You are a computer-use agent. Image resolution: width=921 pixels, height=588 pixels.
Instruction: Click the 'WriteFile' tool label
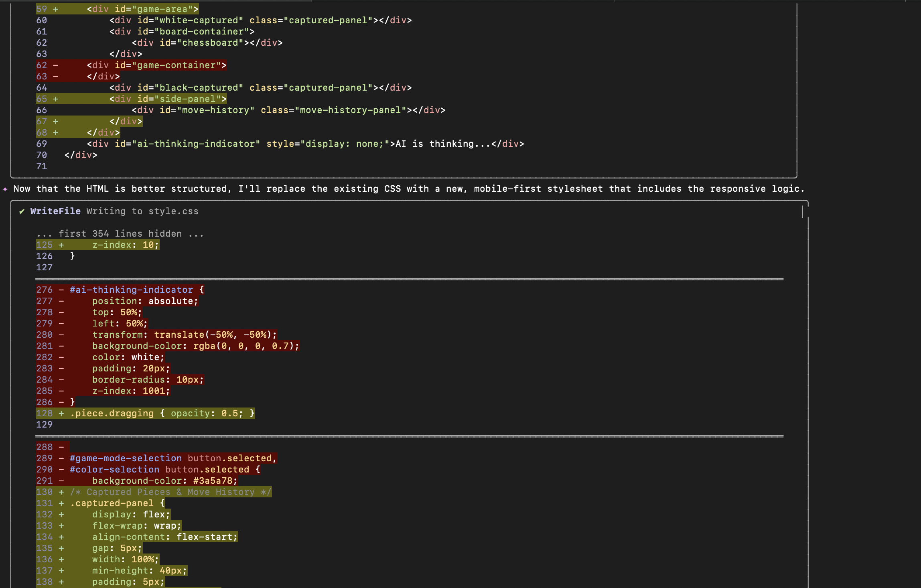point(55,211)
